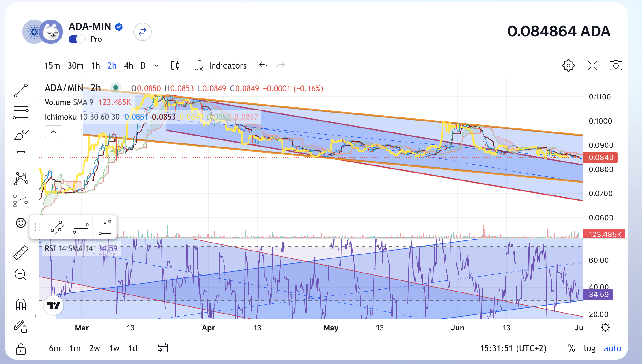The width and height of the screenshot is (642, 364).
Task: Toggle stay in drawing mode pencil-lock
Action: click(21, 326)
